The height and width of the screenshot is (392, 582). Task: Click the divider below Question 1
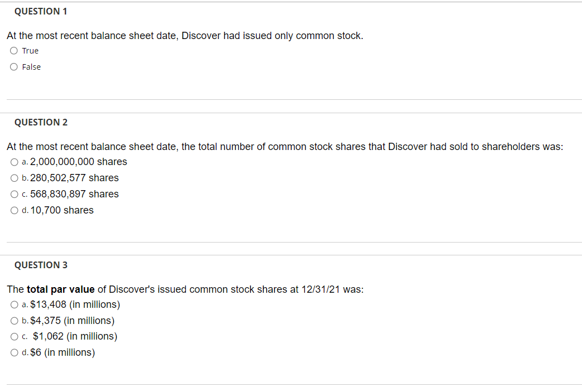coord(291,99)
